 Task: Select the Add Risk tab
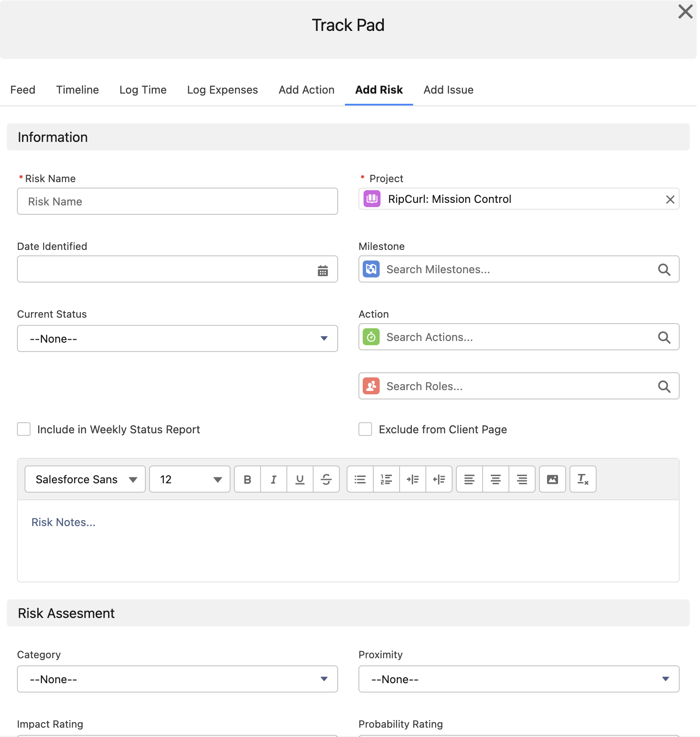click(x=379, y=90)
